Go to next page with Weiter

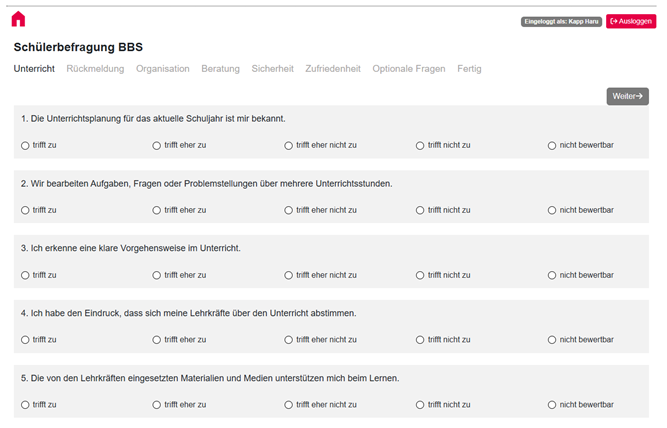(627, 96)
